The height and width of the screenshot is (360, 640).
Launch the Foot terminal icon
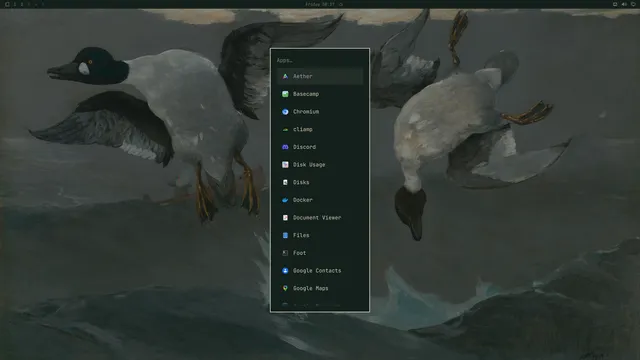(285, 253)
